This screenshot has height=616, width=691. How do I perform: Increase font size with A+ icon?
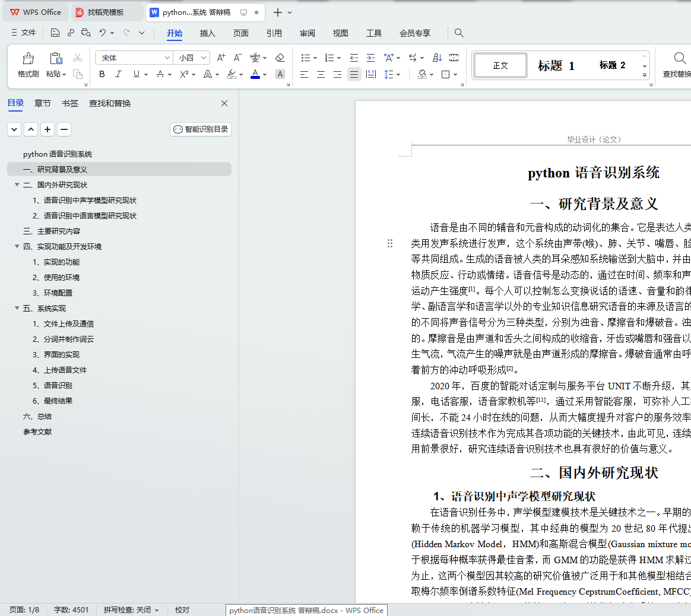[x=221, y=58]
